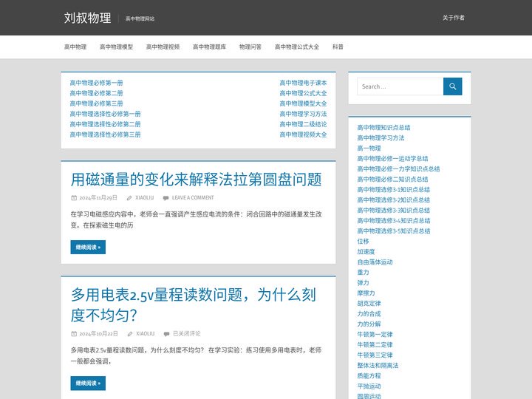
Task: Click the calendar icon beside 2024年10月22日
Action: 74,334
